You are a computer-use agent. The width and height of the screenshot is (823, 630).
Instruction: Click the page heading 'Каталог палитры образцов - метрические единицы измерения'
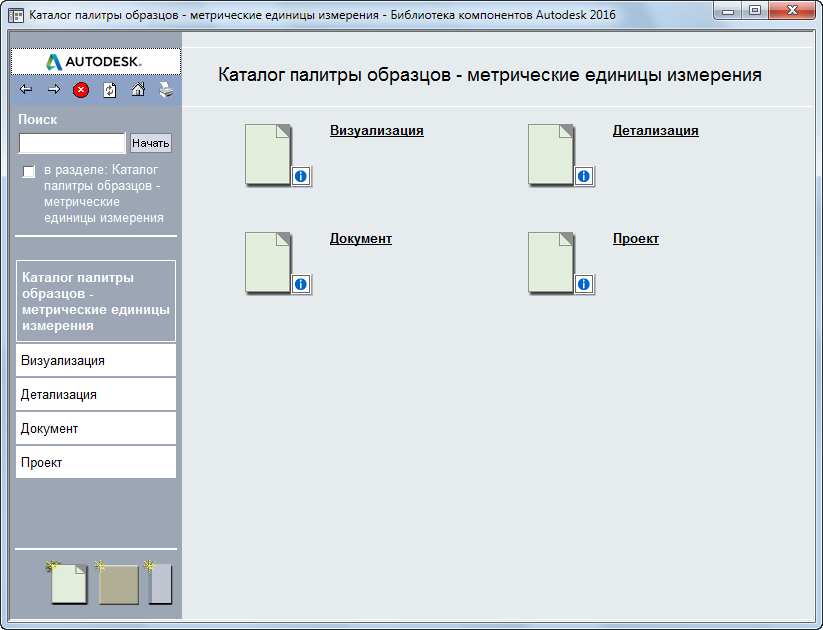pyautogui.click(x=490, y=75)
